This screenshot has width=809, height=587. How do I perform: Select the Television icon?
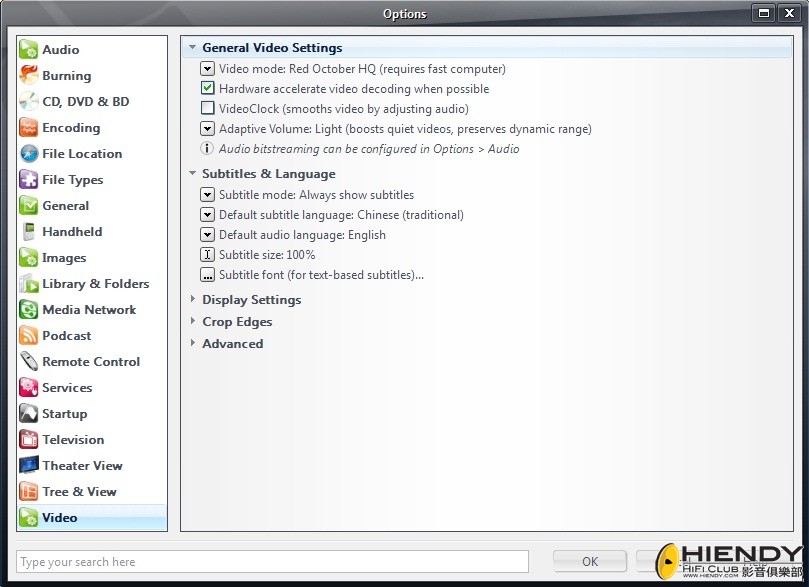(x=28, y=439)
